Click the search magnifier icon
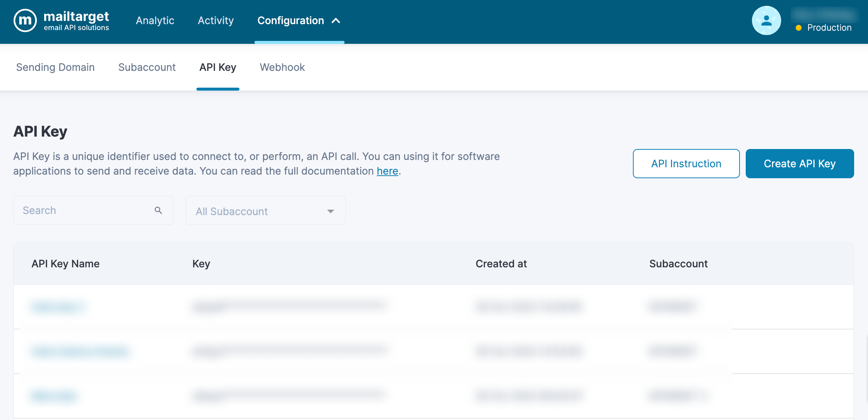This screenshot has height=420, width=868. pyautogui.click(x=158, y=210)
